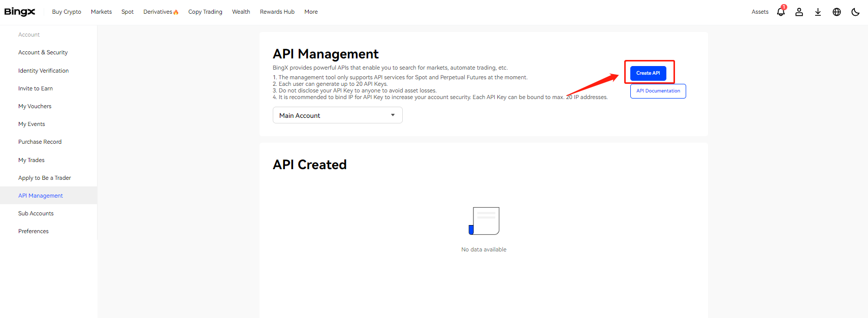Open Identity Verification
868x318 pixels.
click(44, 71)
